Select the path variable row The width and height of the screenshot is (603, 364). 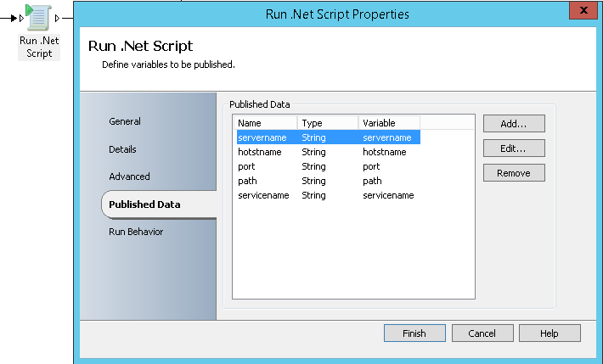point(329,181)
